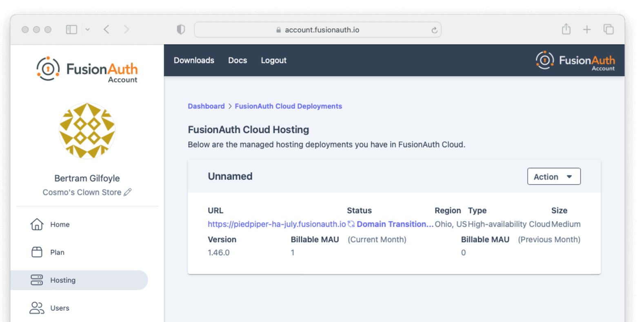Click the Billable MAU (Current Month) label
Viewport: 644px width, 322px height.
(x=349, y=240)
